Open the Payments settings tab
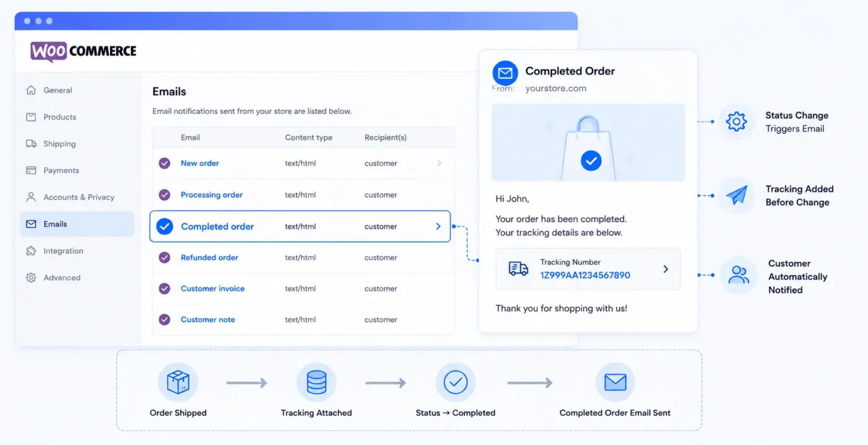The image size is (868, 445). click(77, 170)
